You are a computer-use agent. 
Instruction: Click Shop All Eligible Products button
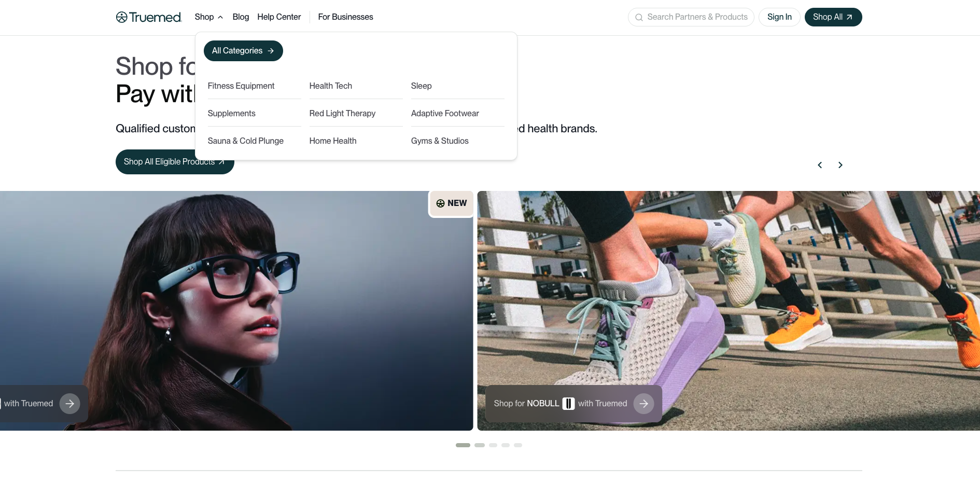coord(175,162)
